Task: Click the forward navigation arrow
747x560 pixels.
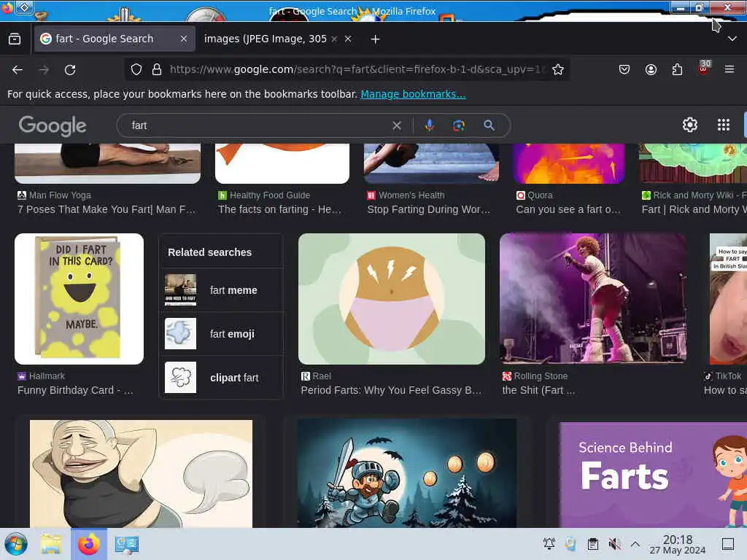Action: click(x=44, y=69)
